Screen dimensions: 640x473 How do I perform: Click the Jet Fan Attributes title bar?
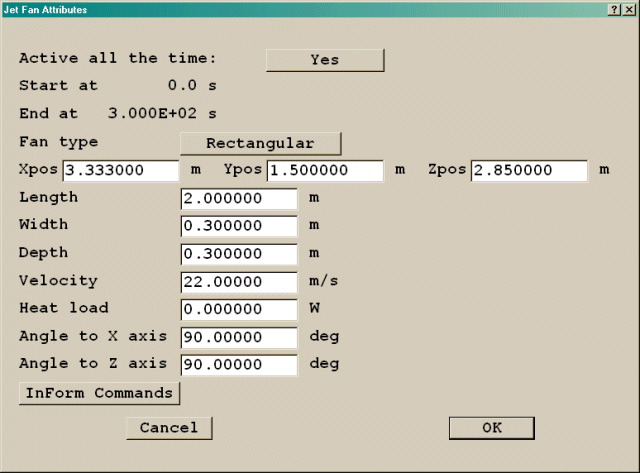[x=300, y=9]
